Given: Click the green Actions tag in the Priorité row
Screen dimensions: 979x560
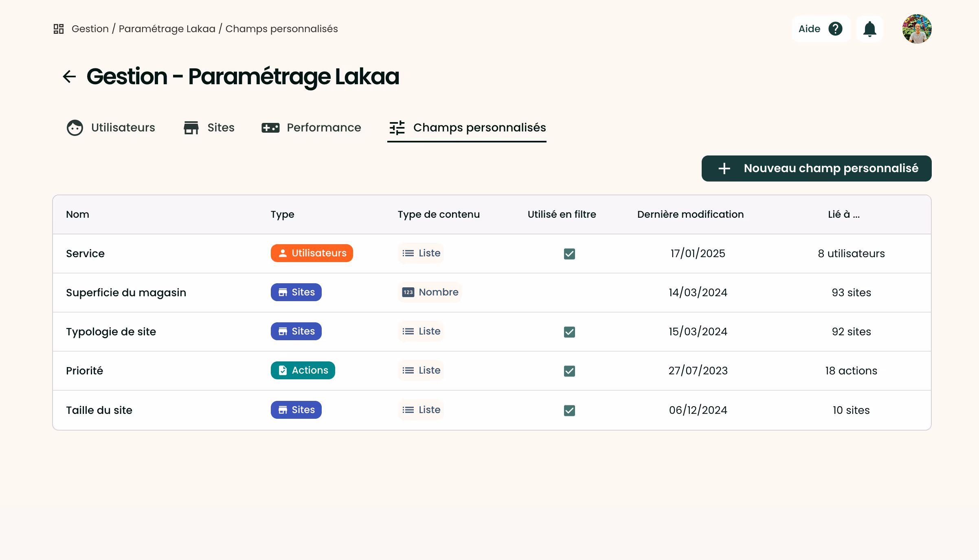Looking at the screenshot, I should pos(303,370).
